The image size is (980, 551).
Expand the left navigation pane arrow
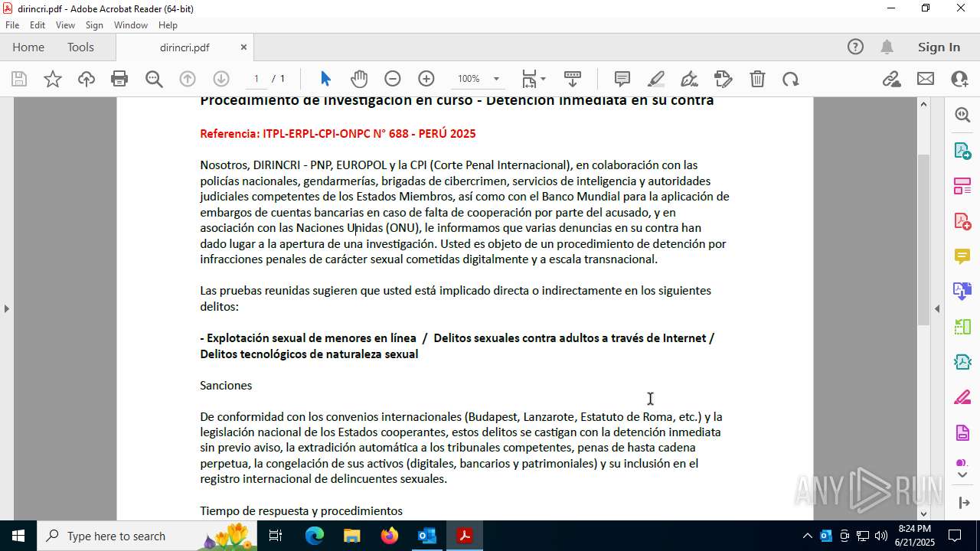(x=6, y=308)
